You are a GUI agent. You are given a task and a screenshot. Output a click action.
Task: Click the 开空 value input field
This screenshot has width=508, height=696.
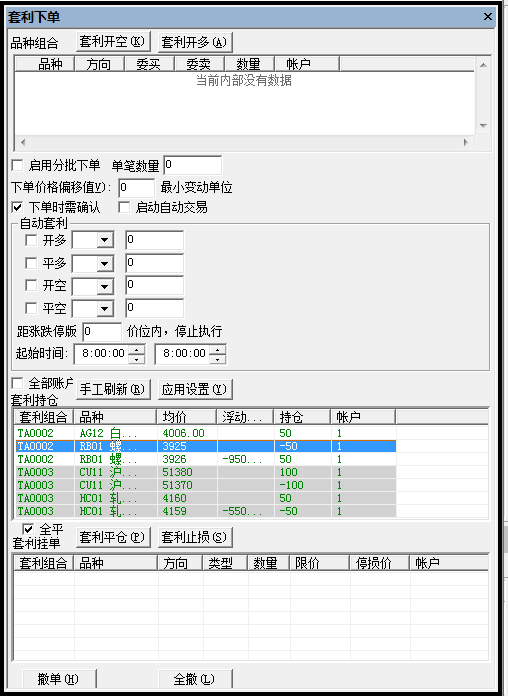pos(155,285)
